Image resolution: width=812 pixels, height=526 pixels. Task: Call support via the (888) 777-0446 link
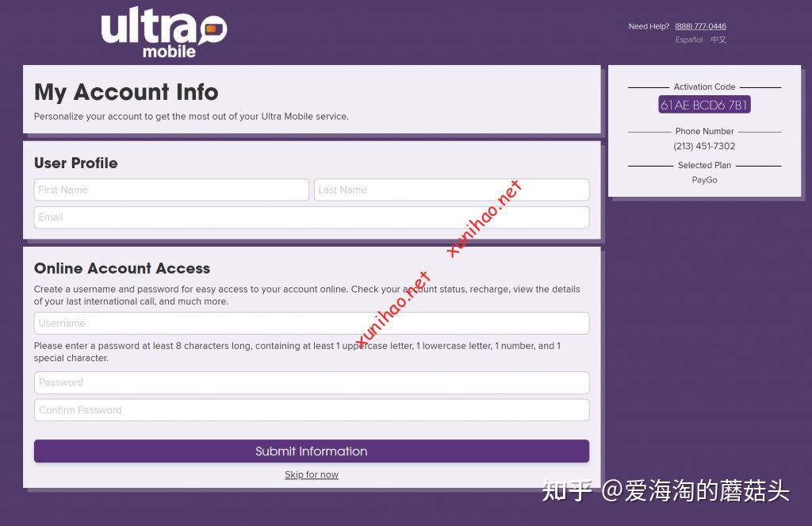700,26
